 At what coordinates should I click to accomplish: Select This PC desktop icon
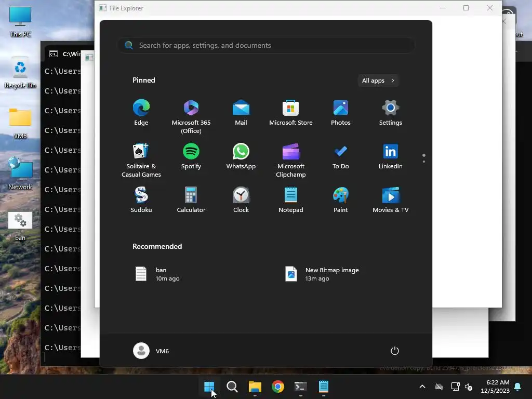(20, 22)
